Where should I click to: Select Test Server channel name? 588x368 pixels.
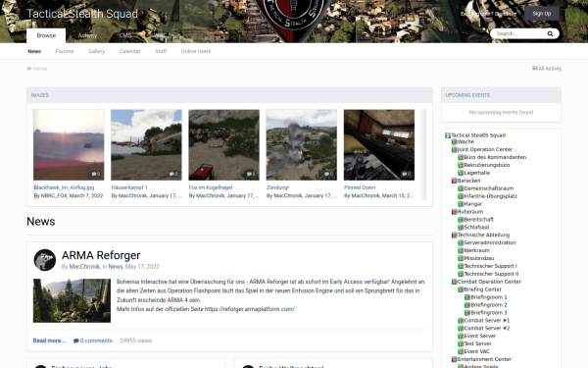478,344
